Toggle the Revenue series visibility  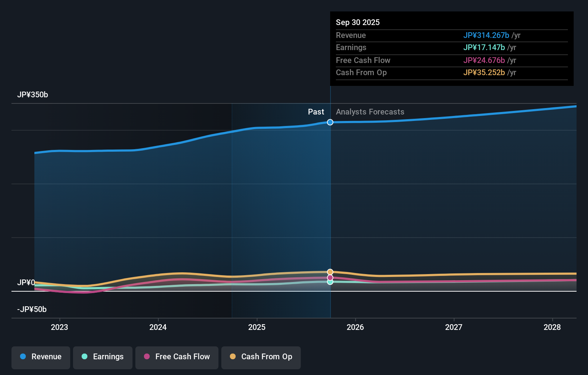[40, 357]
